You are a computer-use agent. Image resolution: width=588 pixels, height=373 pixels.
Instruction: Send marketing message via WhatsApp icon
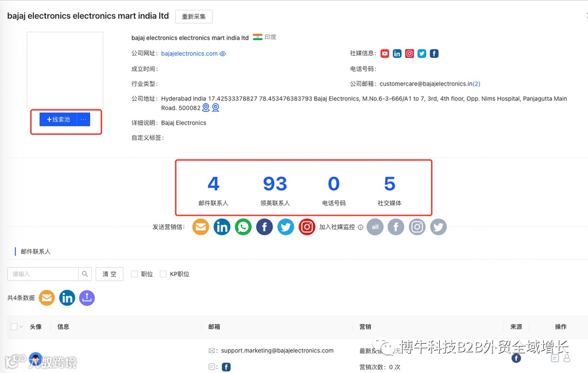pos(243,227)
